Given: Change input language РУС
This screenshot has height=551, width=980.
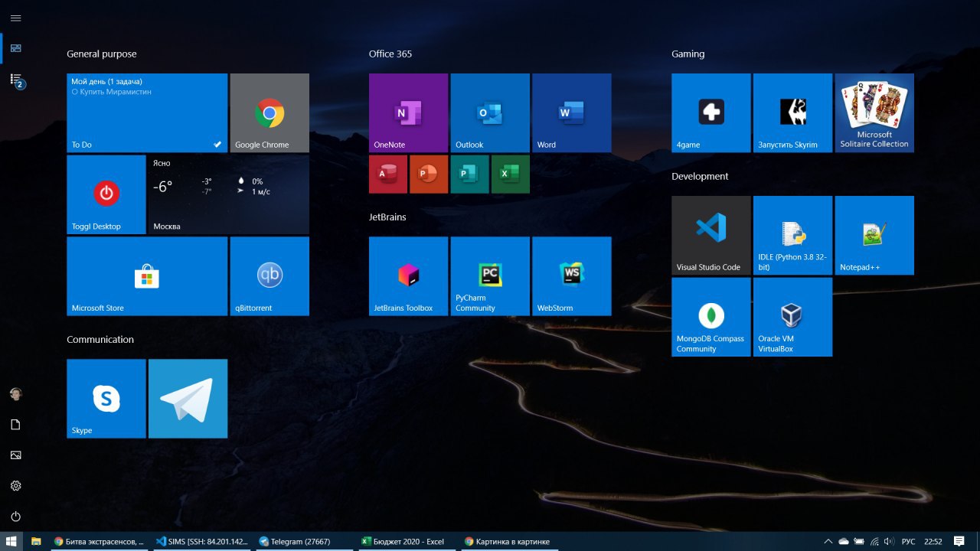Looking at the screenshot, I should point(909,541).
